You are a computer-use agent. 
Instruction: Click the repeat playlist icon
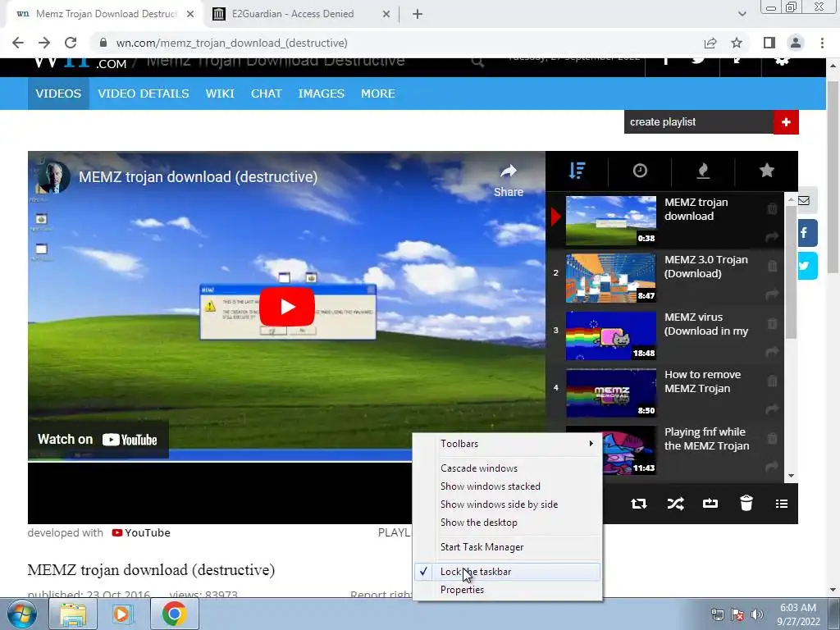(x=638, y=504)
